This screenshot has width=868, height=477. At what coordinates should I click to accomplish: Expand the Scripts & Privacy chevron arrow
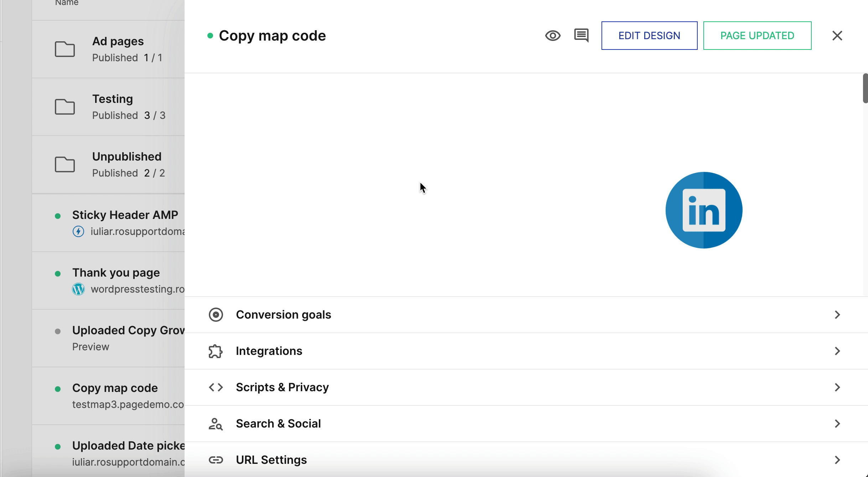point(837,387)
